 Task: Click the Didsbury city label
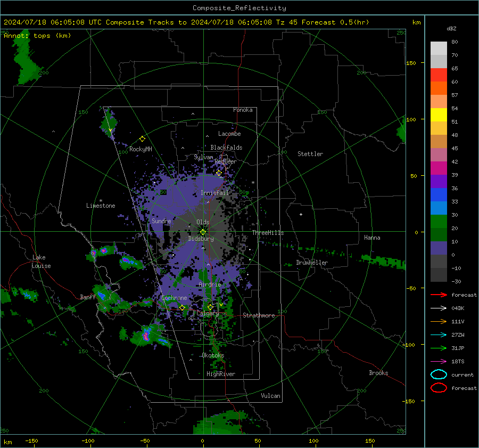coord(201,239)
